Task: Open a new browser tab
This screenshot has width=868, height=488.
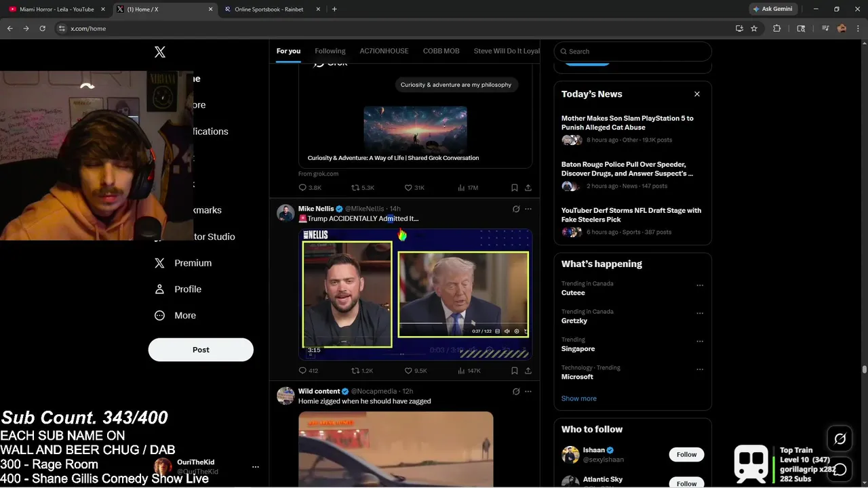Action: (334, 9)
